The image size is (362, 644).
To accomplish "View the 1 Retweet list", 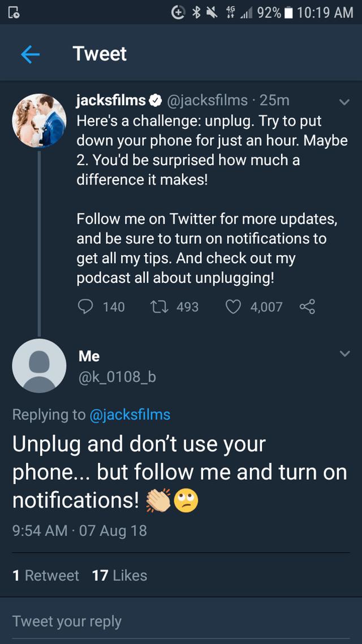I will (46, 576).
